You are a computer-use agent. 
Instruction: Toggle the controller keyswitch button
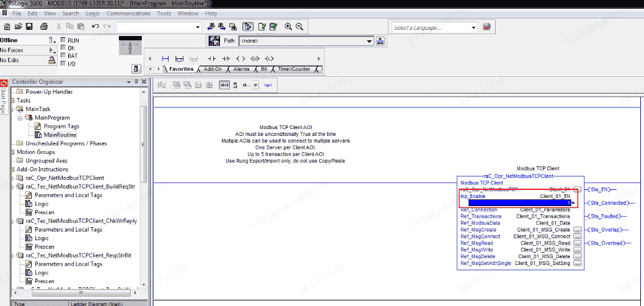point(136,68)
